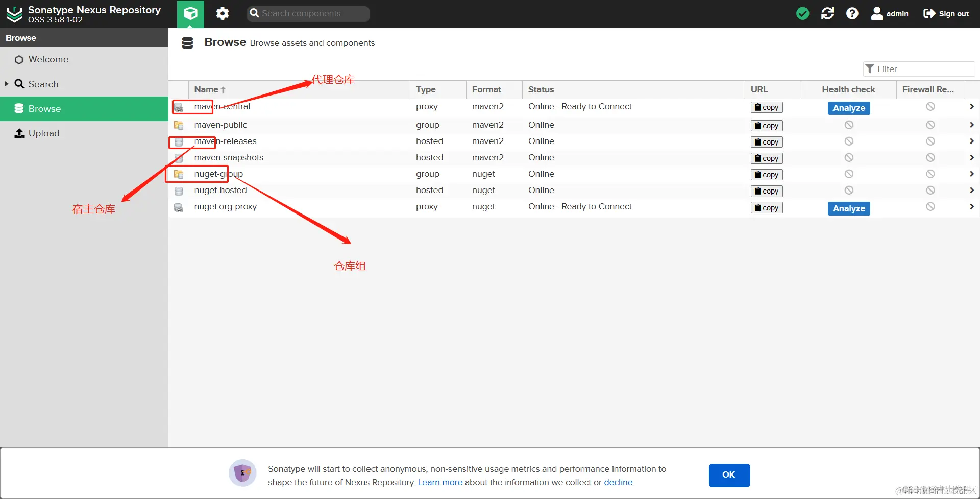Click health check disabled icon for maven-releases
The width and height of the screenshot is (980, 499).
(849, 141)
